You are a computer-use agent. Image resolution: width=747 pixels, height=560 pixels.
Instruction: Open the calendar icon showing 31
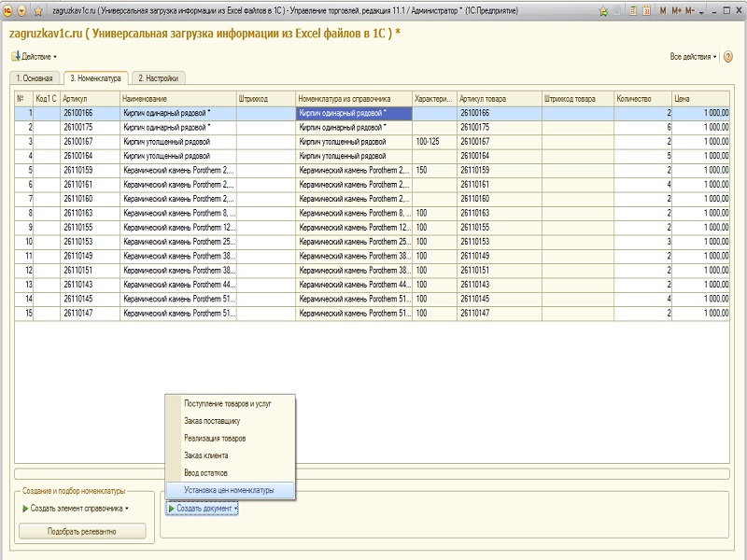pyautogui.click(x=646, y=11)
